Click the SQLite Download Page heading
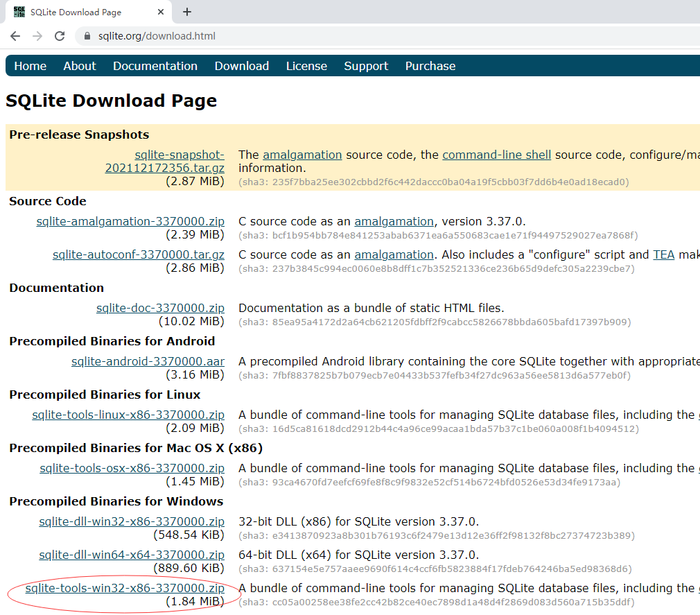700x615 pixels. click(111, 101)
